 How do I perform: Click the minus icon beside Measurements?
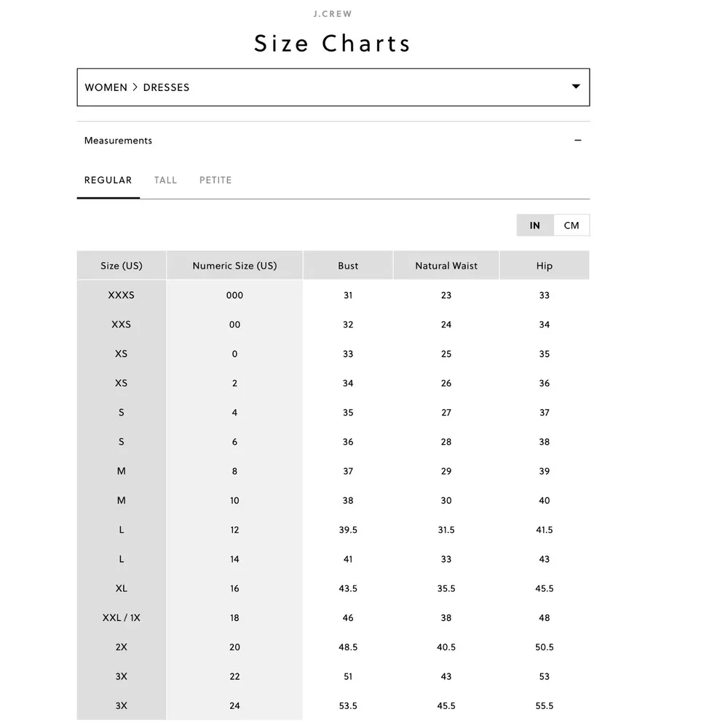[578, 141]
